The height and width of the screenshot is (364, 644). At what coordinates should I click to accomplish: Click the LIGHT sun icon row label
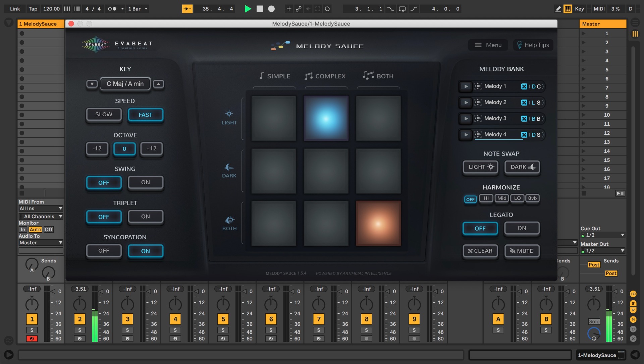coord(229,117)
